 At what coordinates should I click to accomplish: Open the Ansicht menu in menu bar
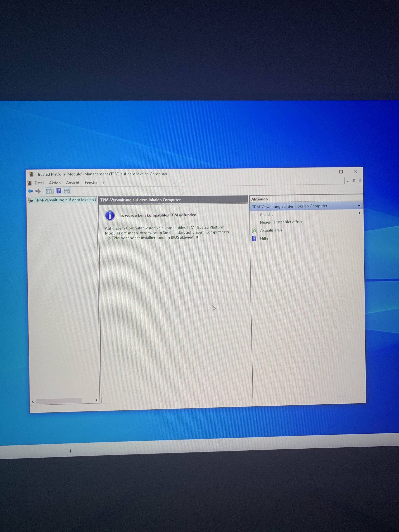(73, 183)
